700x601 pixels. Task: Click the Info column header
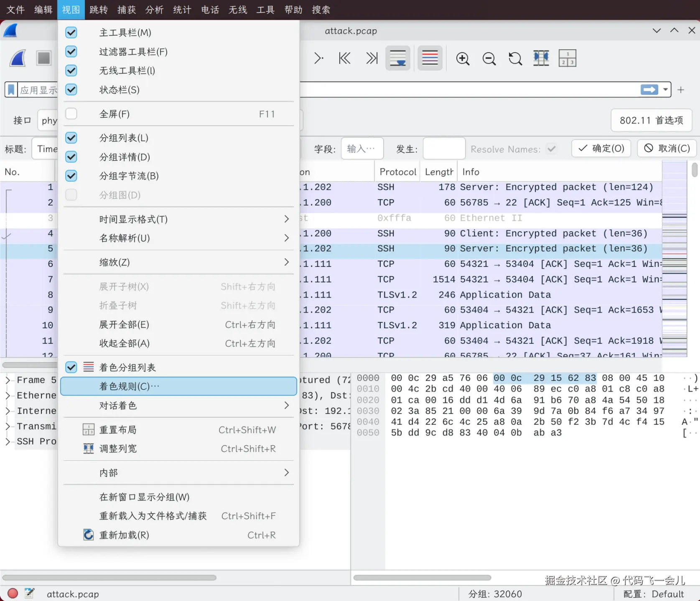(560, 172)
